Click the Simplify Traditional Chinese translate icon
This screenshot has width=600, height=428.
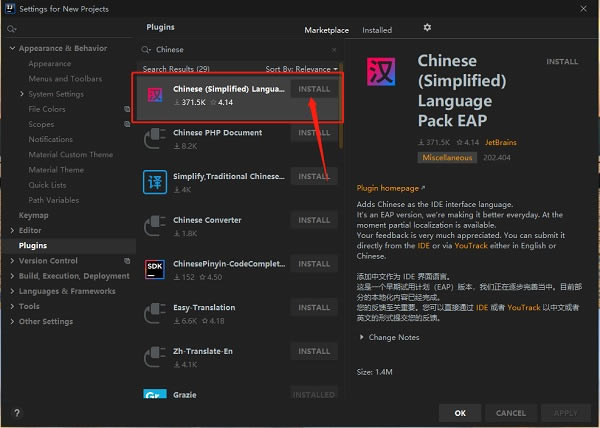155,182
